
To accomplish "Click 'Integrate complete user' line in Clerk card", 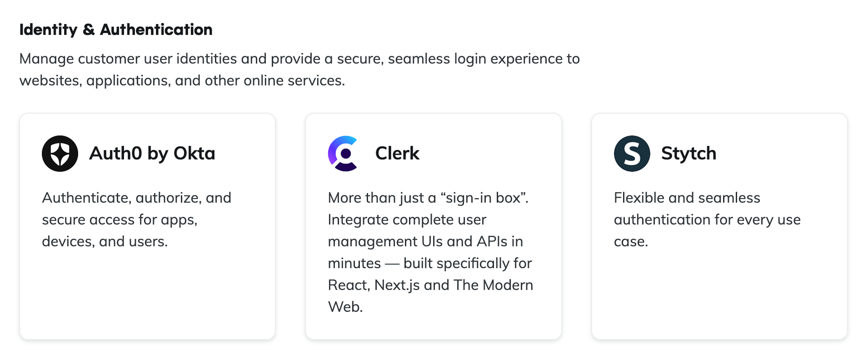I will point(407,220).
